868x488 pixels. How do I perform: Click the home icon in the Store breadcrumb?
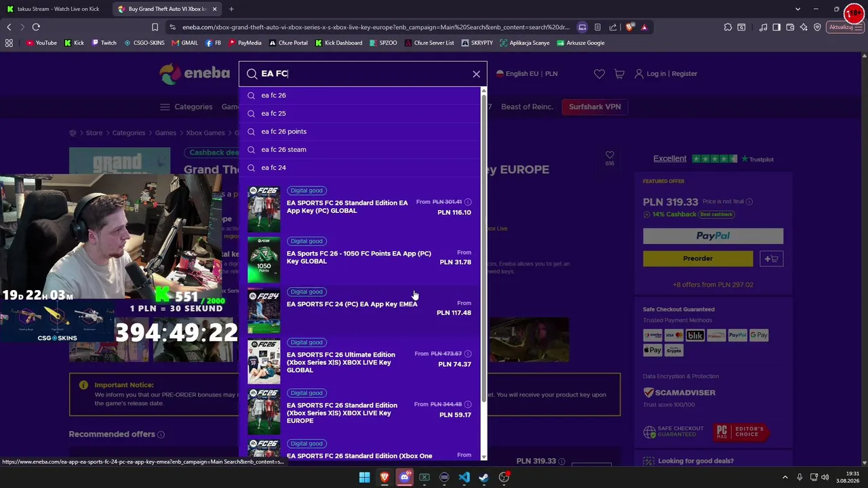pos(73,133)
